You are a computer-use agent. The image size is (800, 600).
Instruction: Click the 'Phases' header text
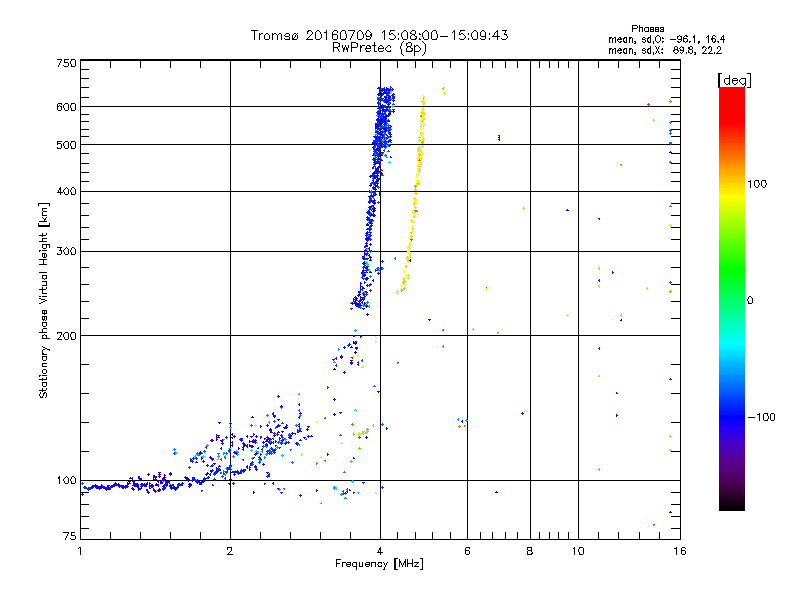tap(647, 29)
